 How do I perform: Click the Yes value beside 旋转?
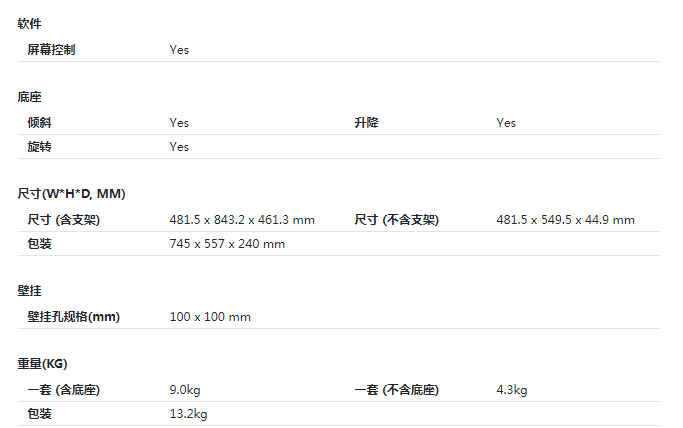point(179,146)
